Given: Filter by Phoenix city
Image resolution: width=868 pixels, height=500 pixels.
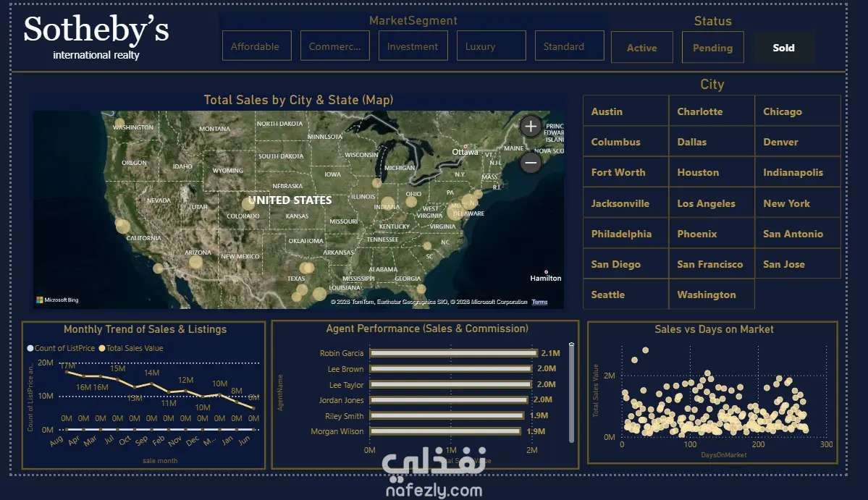Looking at the screenshot, I should (x=712, y=234).
